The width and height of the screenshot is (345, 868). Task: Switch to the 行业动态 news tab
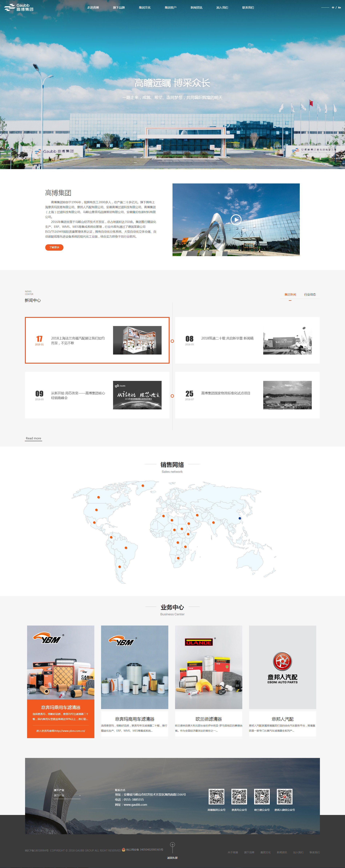[310, 294]
